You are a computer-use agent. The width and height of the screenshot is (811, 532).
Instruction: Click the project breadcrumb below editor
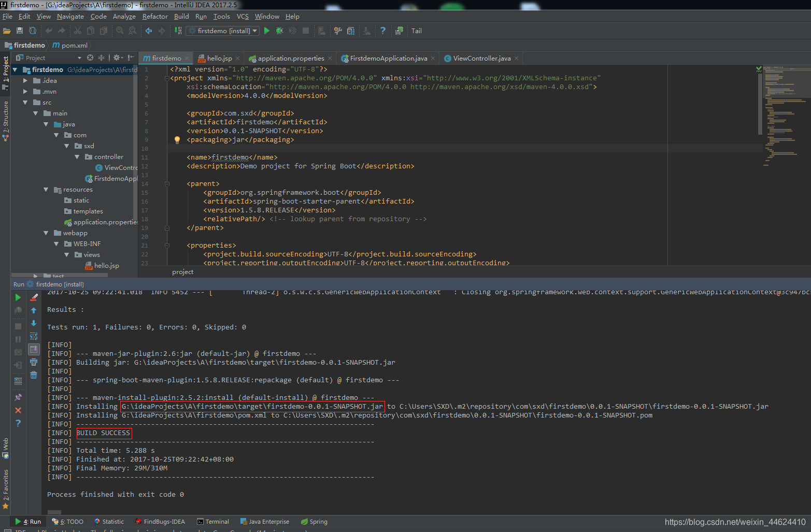coord(182,271)
